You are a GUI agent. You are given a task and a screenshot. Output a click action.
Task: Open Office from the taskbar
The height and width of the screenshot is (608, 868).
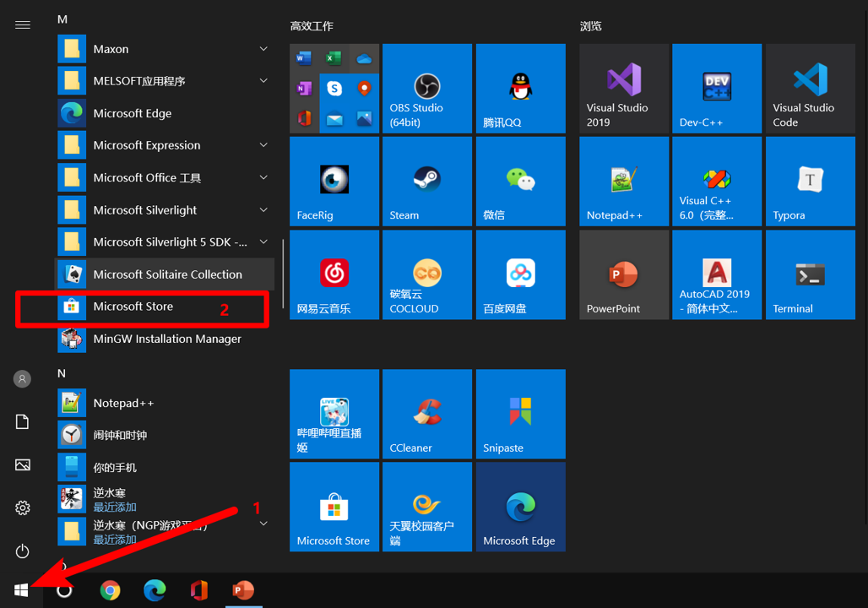pos(198,590)
